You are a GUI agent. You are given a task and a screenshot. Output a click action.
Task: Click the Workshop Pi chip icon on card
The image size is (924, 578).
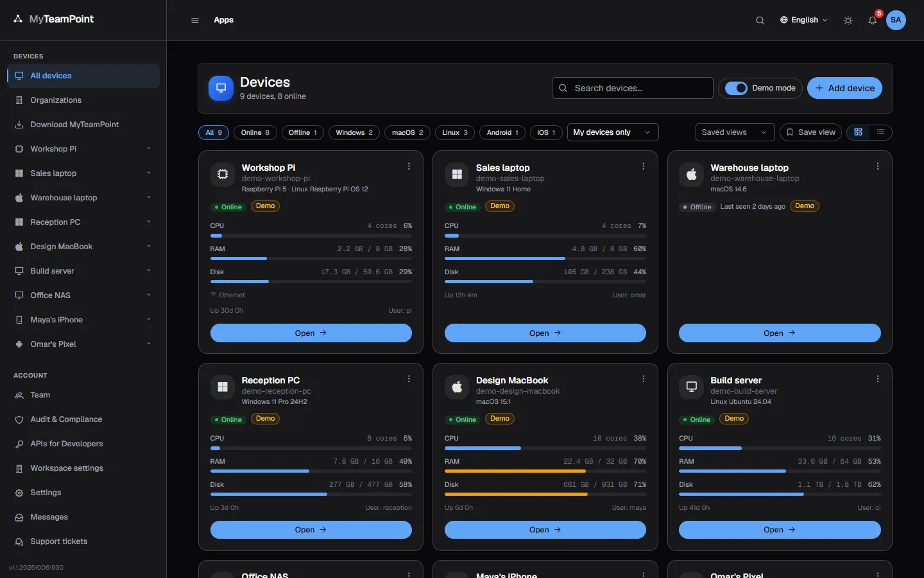click(223, 174)
